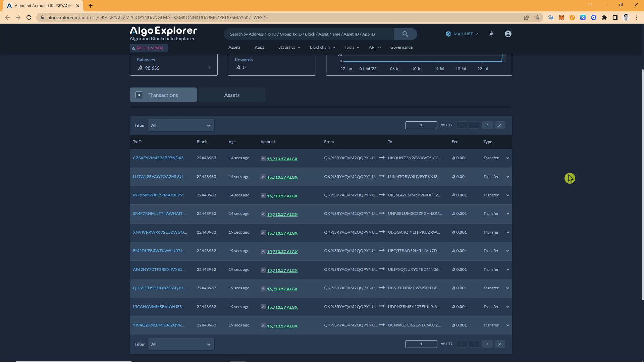
Task: Pause live transactions with the pause icon
Action: click(139, 95)
